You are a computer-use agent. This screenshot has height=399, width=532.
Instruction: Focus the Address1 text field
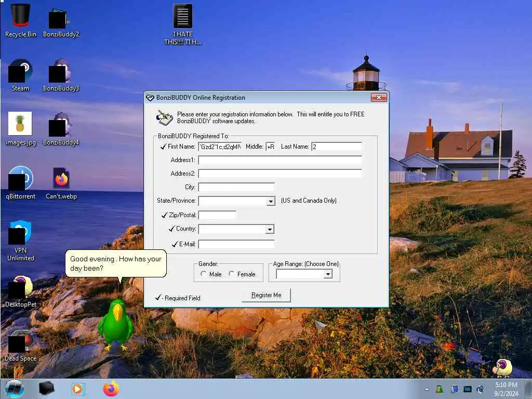pyautogui.click(x=280, y=160)
